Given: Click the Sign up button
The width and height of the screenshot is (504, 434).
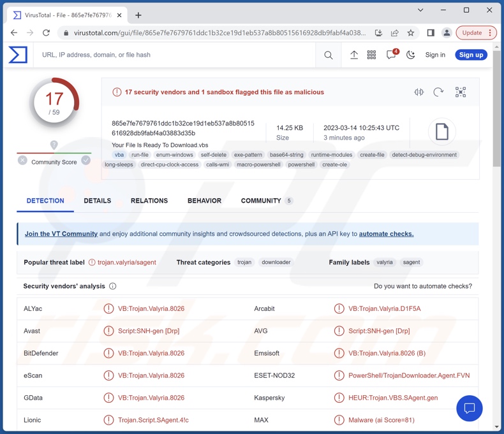Looking at the screenshot, I should 471,55.
